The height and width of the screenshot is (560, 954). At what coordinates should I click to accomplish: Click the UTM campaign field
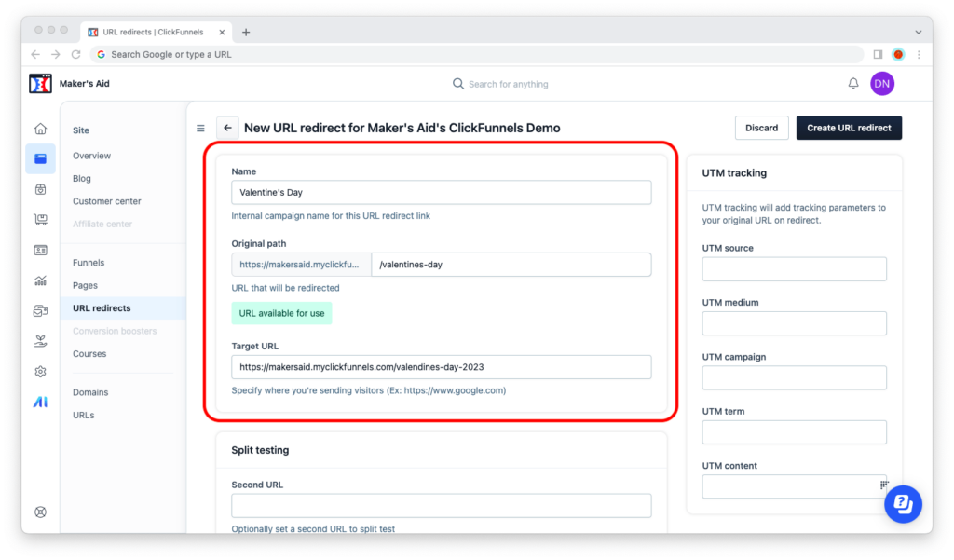coord(794,378)
